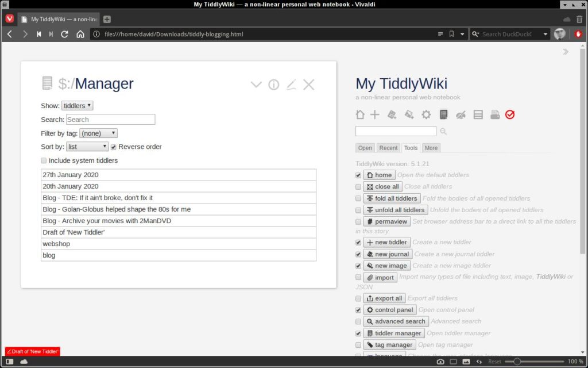The width and height of the screenshot is (588, 368).
Task: Click the new journal icon in the sidebar toolbar
Action: click(x=392, y=114)
